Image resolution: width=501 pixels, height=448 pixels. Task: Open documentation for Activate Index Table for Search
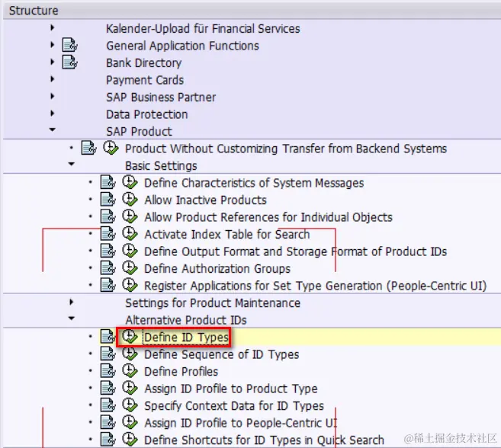point(108,233)
